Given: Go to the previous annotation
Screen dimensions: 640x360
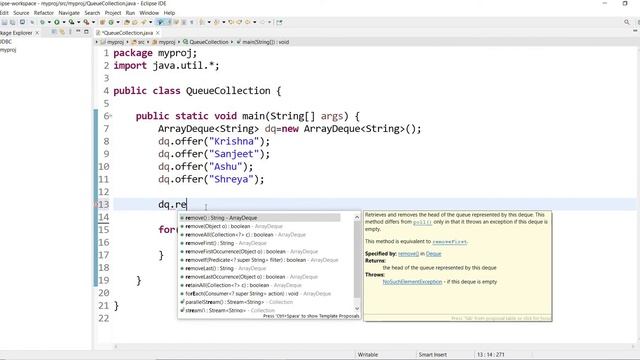Looking at the screenshot, I should point(216,22).
